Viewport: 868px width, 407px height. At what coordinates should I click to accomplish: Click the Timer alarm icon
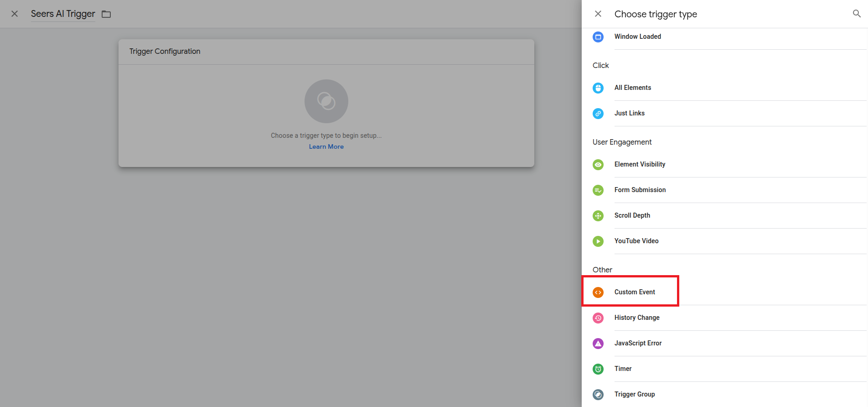(x=598, y=369)
